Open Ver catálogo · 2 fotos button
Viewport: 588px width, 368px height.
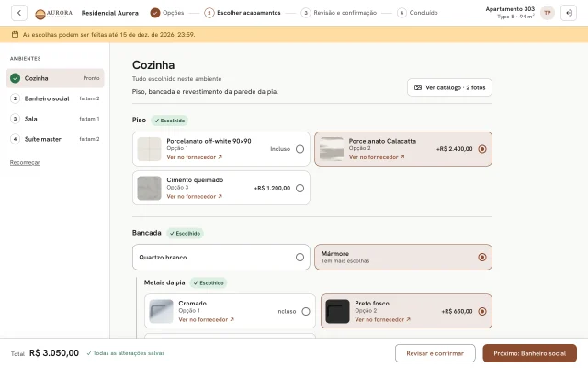[449, 87]
